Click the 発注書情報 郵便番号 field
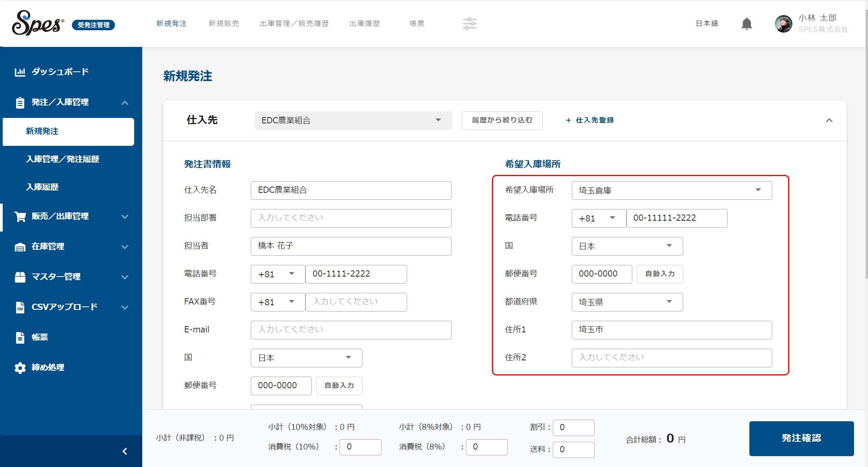868x467 pixels. pyautogui.click(x=281, y=386)
